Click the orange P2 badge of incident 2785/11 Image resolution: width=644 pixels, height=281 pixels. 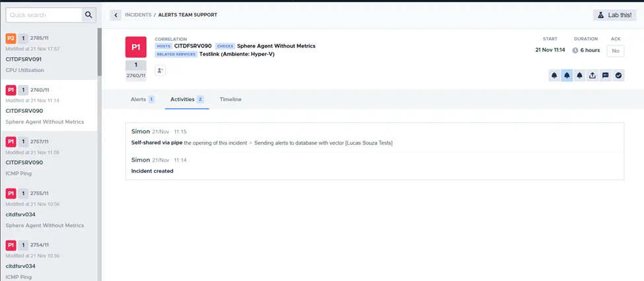[x=11, y=38]
